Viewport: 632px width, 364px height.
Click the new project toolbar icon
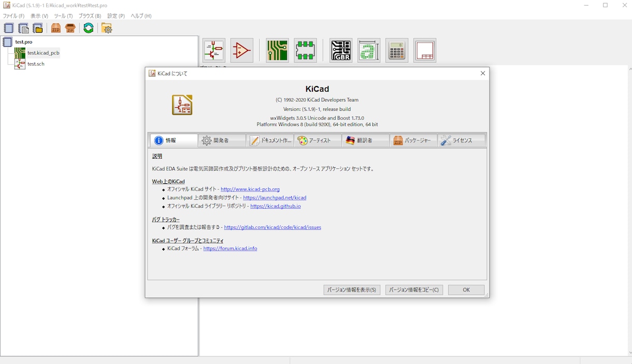point(9,28)
